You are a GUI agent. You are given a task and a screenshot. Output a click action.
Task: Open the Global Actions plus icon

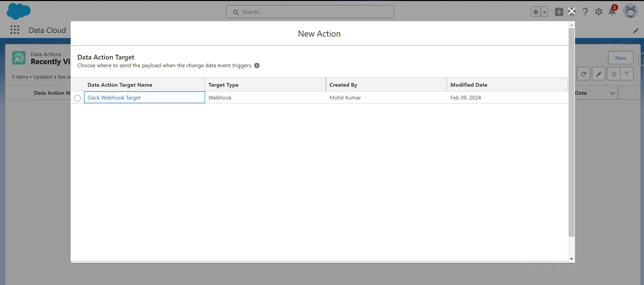tap(559, 12)
